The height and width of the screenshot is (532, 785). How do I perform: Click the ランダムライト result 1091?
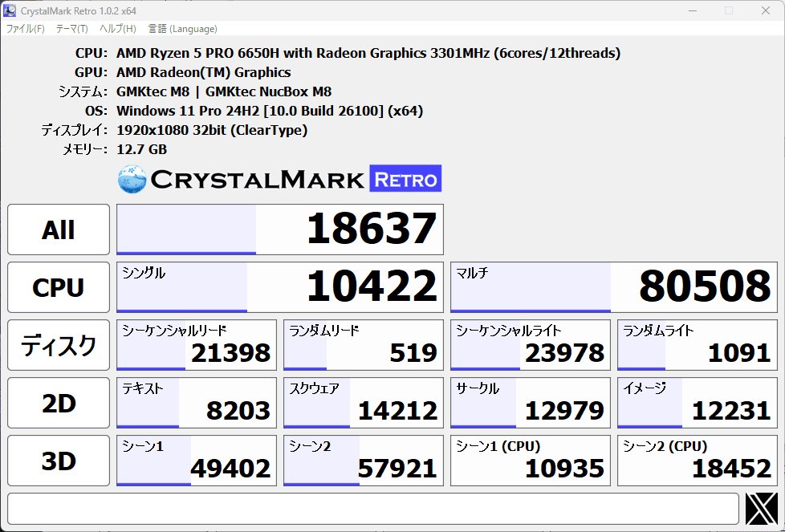pyautogui.click(x=698, y=345)
